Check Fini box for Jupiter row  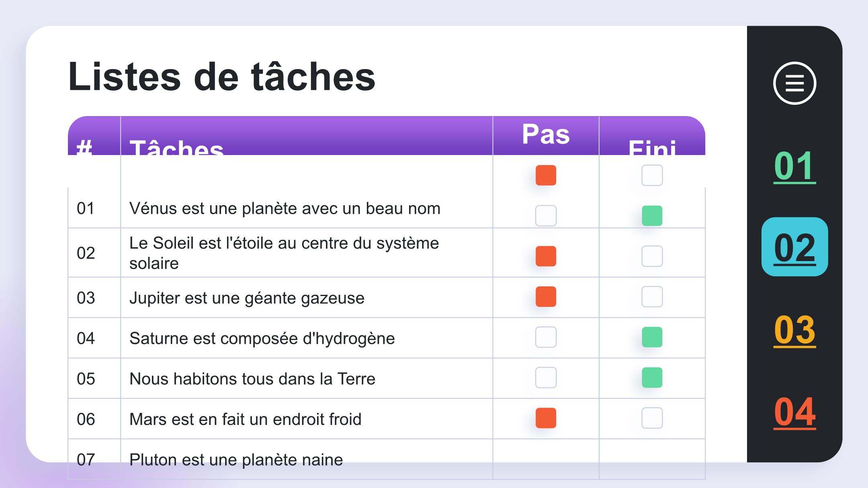[652, 296]
